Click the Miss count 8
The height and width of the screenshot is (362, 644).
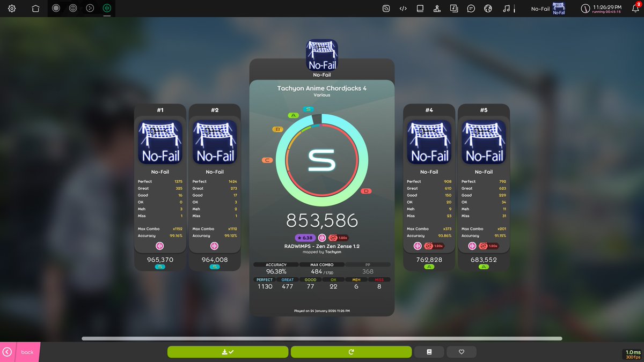[x=379, y=286]
